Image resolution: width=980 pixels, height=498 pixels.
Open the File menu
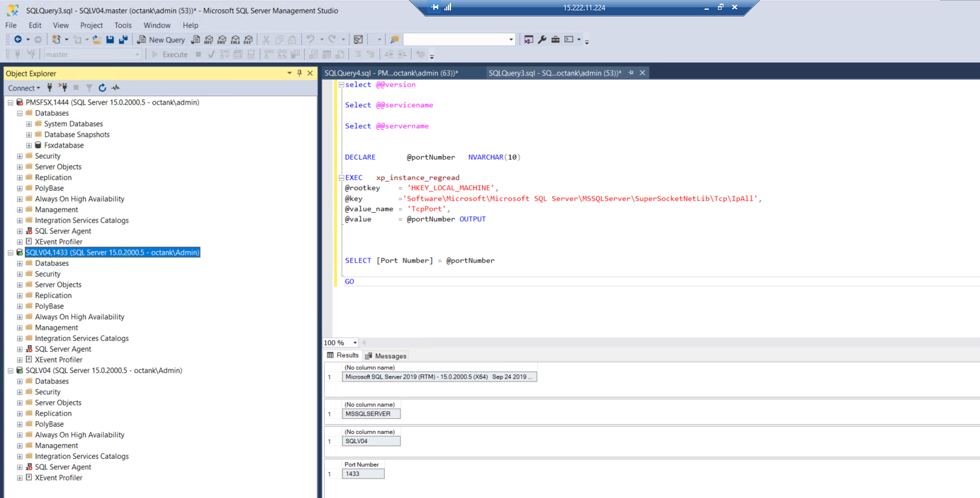tap(11, 26)
